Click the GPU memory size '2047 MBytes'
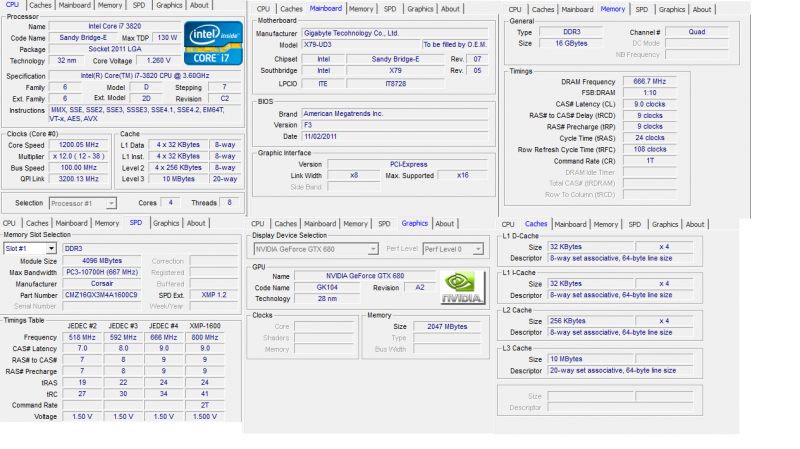The width and height of the screenshot is (800, 449). pyautogui.click(x=447, y=327)
